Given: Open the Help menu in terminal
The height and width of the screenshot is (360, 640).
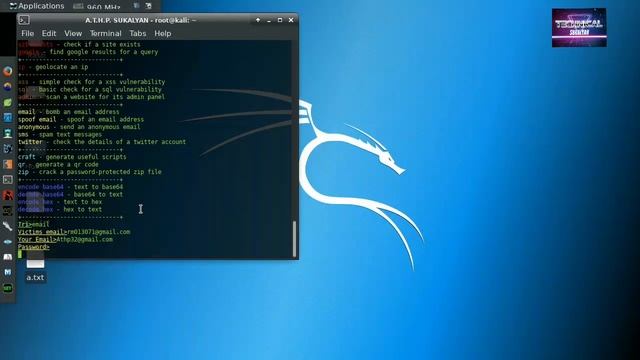Looking at the screenshot, I should click(x=162, y=33).
